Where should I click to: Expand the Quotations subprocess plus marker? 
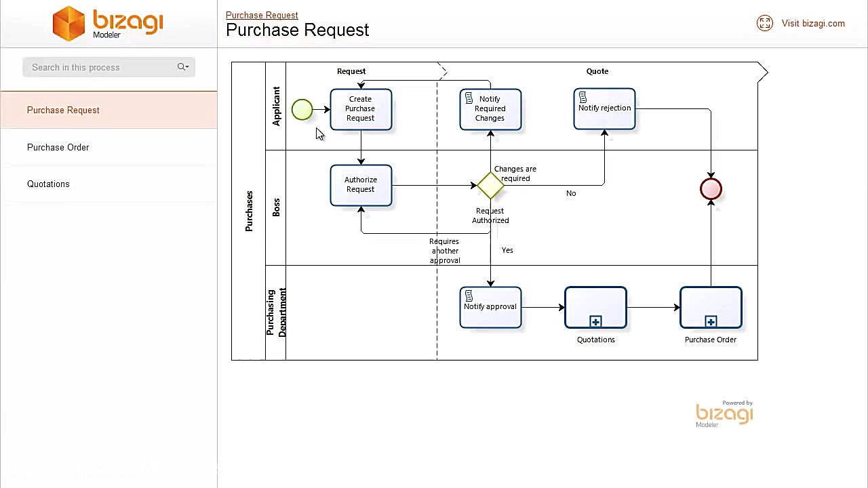click(595, 321)
